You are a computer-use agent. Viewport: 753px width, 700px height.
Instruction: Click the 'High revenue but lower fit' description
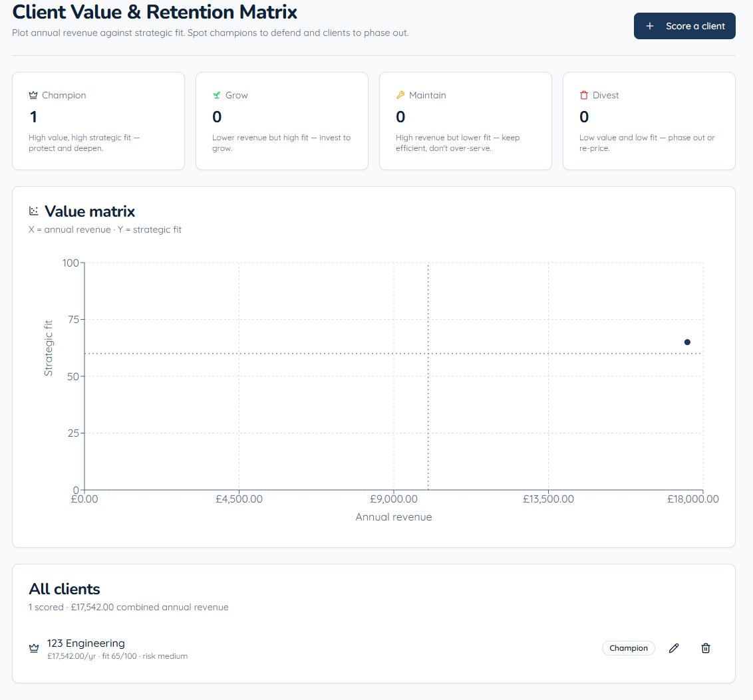click(458, 142)
